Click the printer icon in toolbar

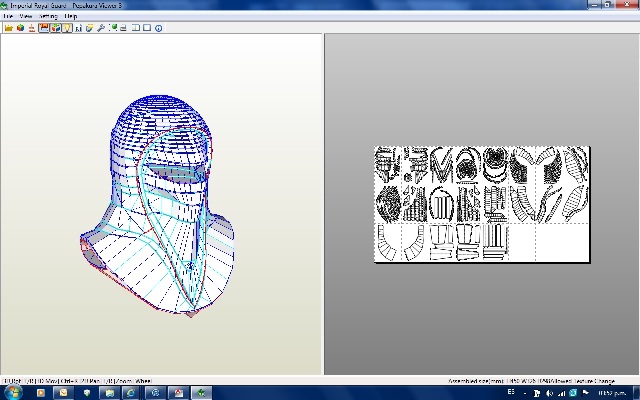pos(123,28)
